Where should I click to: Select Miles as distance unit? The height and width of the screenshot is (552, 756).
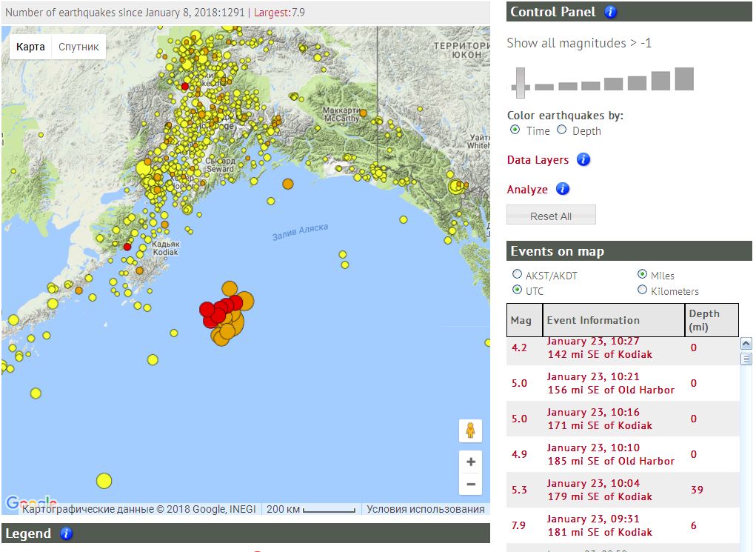(642, 274)
